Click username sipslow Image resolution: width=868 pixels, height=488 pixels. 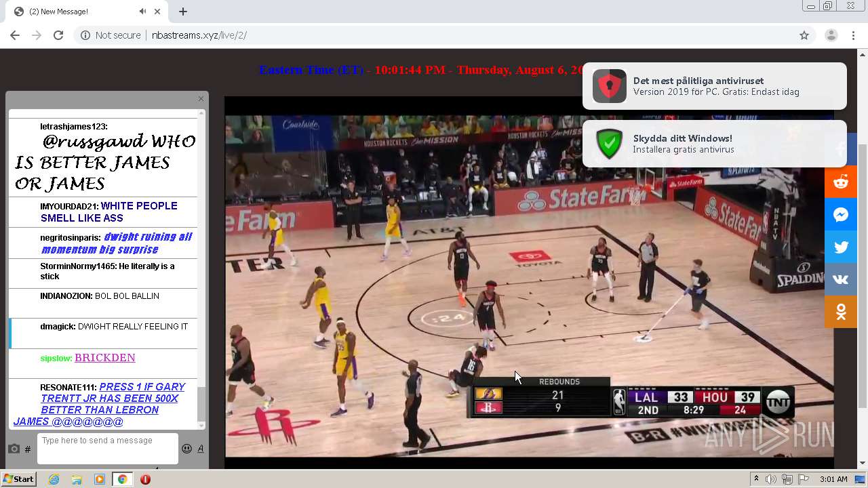coord(56,358)
